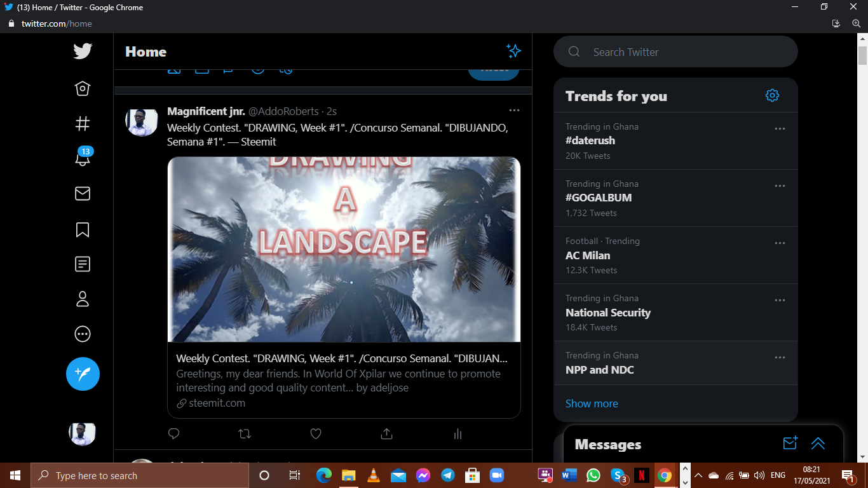Open options for National Security trend
Image resolution: width=868 pixels, height=488 pixels.
(780, 300)
